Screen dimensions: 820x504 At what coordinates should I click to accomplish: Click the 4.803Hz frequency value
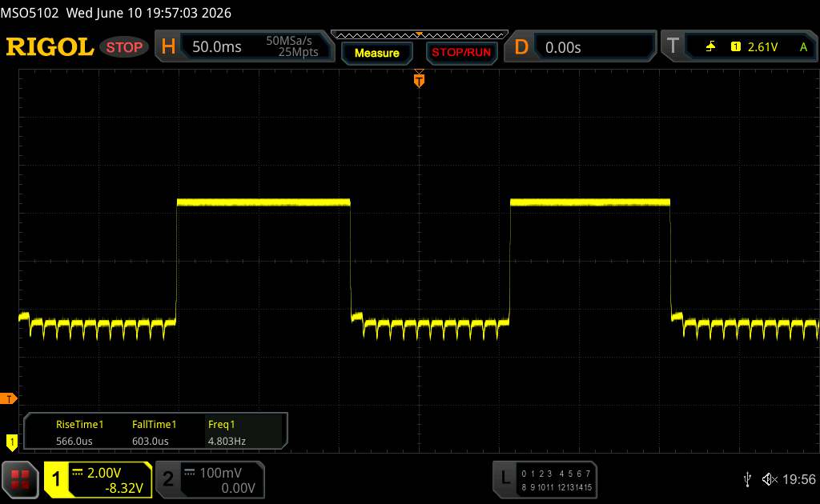(x=227, y=442)
